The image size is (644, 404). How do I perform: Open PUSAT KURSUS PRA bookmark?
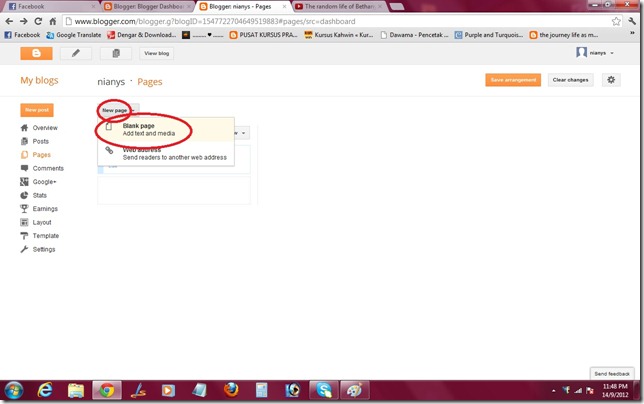click(x=264, y=35)
